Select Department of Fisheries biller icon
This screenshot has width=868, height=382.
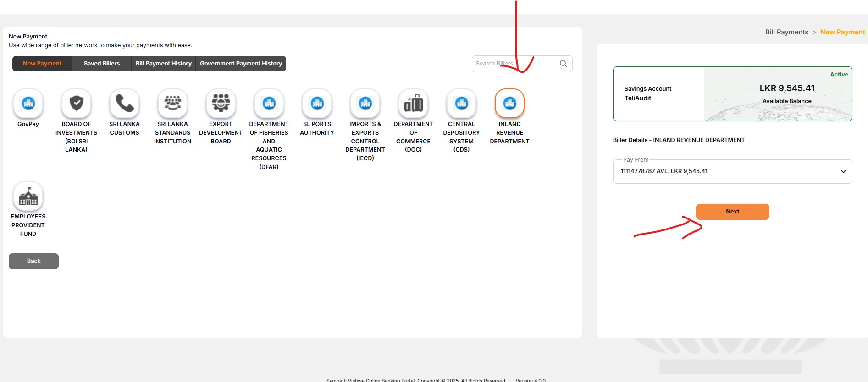point(269,104)
